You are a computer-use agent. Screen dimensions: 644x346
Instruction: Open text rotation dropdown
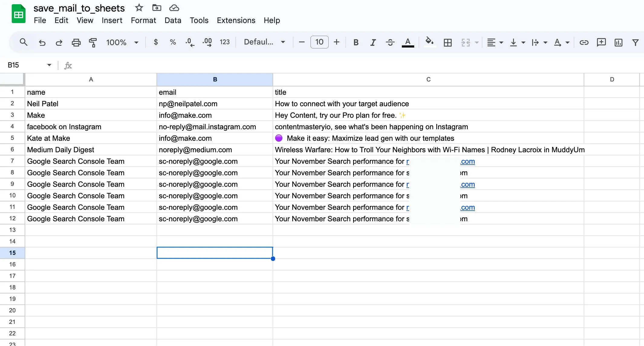pos(562,42)
